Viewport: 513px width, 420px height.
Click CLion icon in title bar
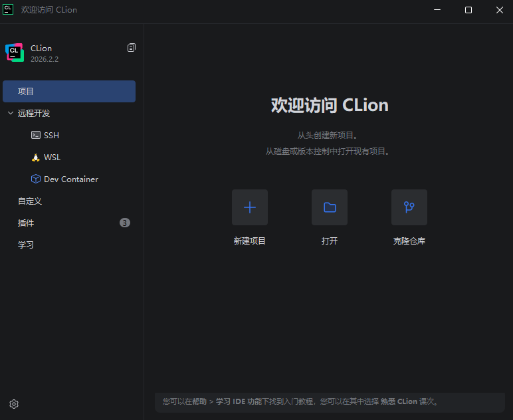click(8, 9)
